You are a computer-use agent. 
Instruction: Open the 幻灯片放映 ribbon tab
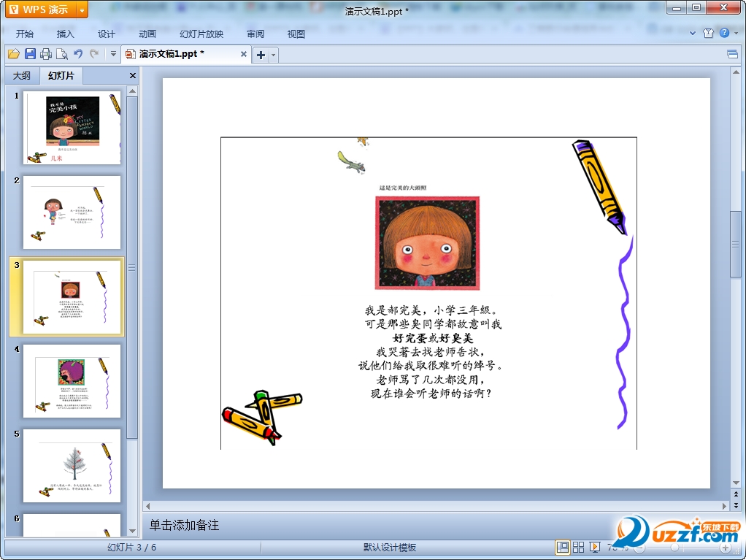click(x=201, y=34)
